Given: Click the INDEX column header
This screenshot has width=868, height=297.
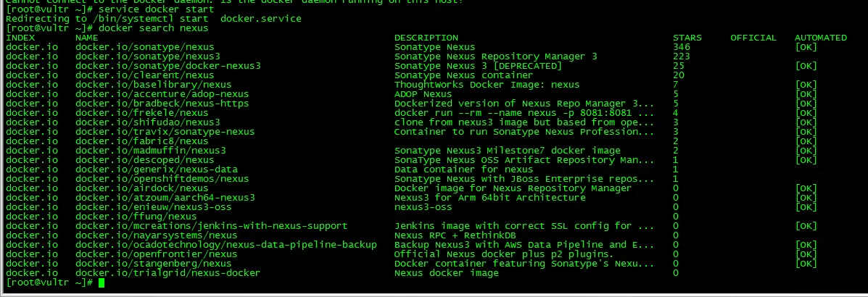Looking at the screenshot, I should click(x=20, y=38).
